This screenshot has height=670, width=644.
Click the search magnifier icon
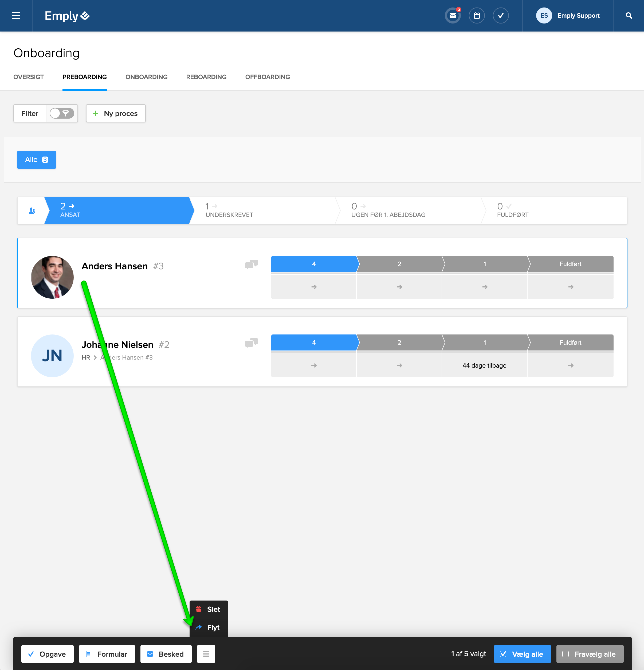coord(629,16)
